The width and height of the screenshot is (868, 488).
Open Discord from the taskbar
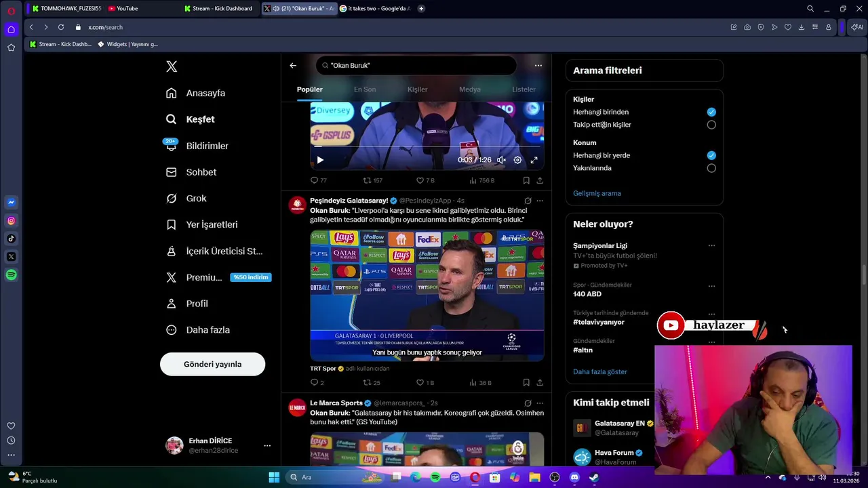point(575,477)
